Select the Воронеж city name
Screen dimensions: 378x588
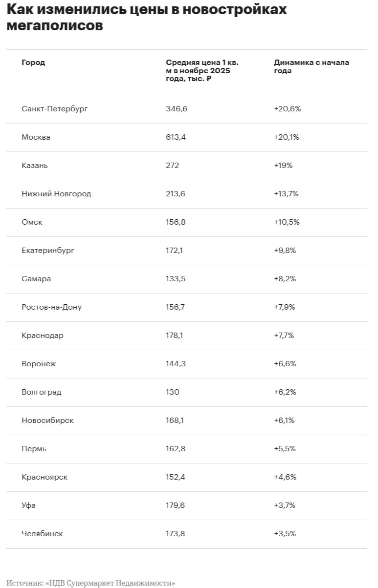[x=39, y=364]
